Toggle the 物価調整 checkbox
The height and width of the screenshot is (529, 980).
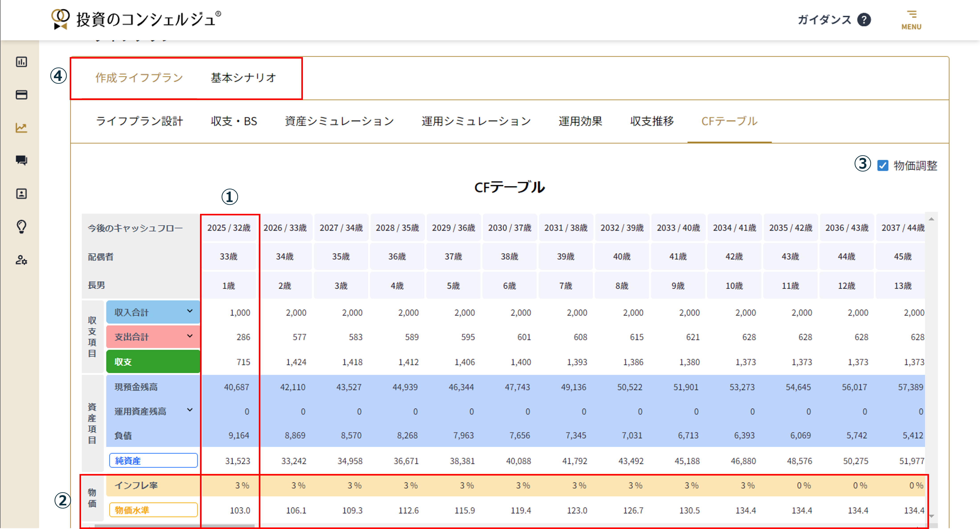883,165
